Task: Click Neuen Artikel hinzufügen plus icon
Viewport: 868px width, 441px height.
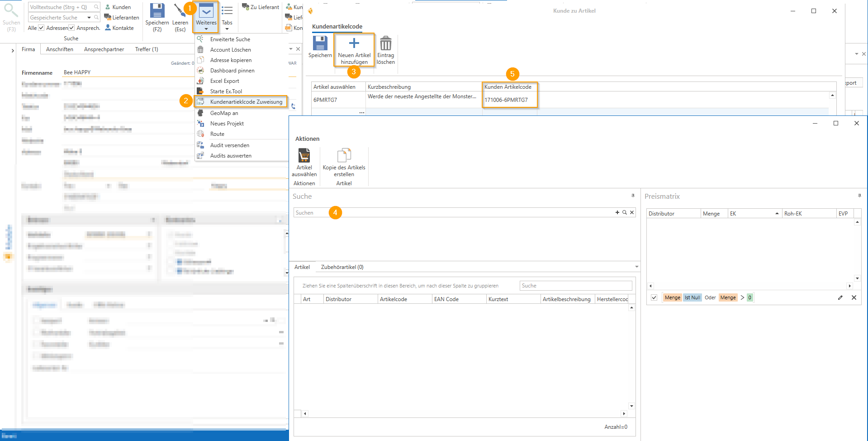Action: (354, 43)
